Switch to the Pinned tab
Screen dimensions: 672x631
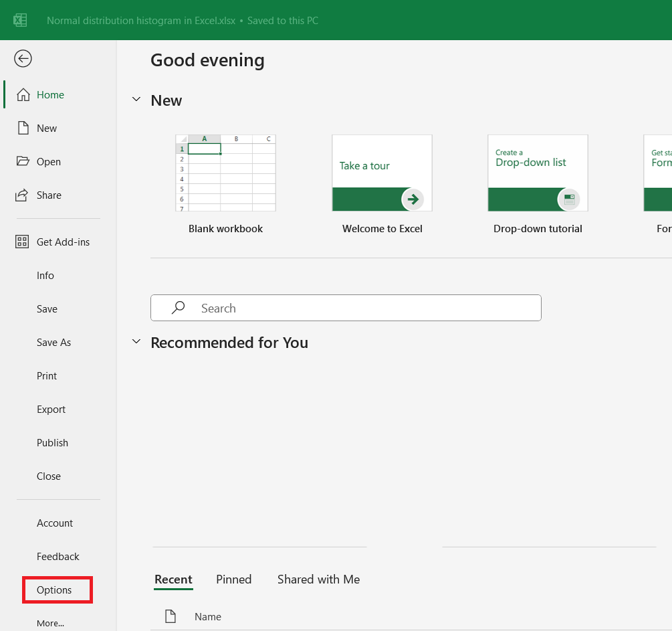click(233, 579)
